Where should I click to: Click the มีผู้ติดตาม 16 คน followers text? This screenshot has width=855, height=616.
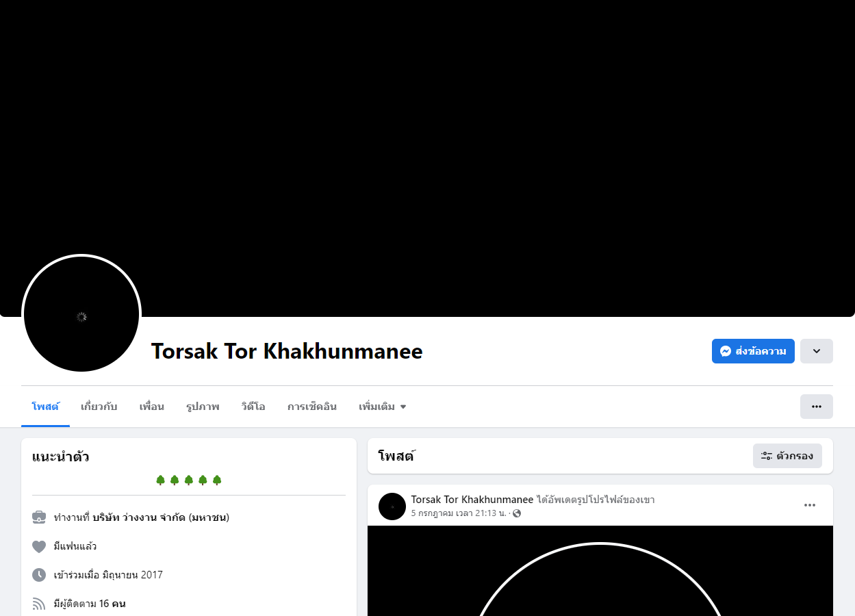(x=90, y=604)
